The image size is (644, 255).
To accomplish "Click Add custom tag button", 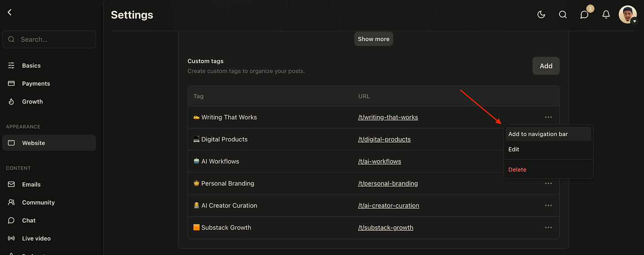I will point(546,66).
